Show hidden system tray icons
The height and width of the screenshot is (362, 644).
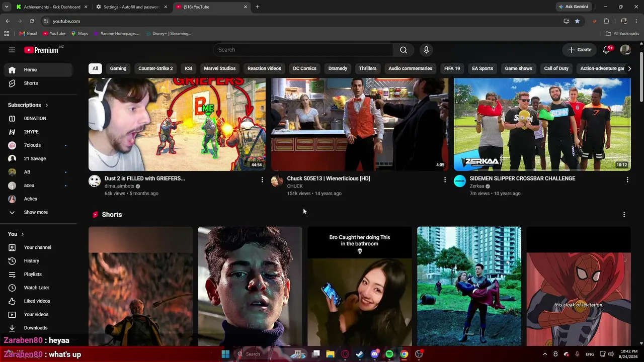545,354
